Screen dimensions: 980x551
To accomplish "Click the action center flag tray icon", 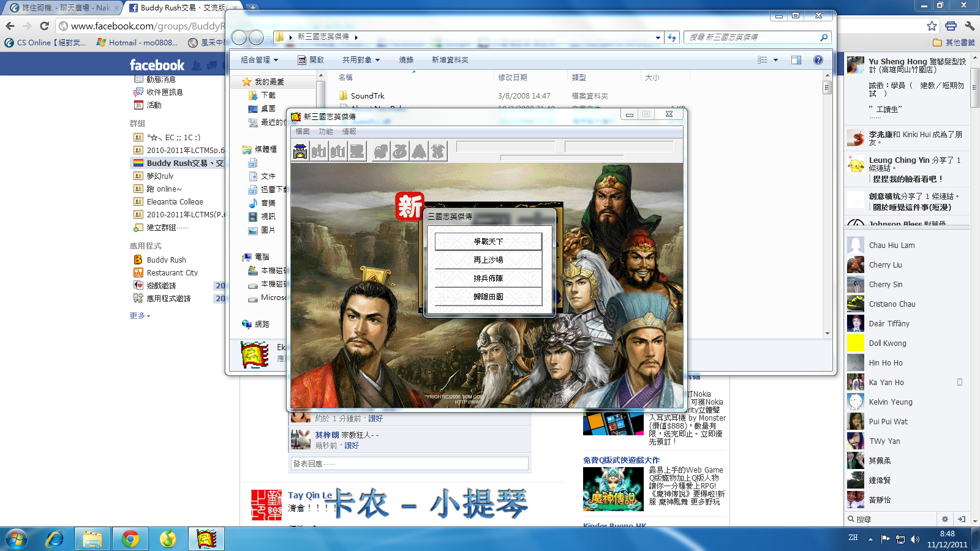I will [x=885, y=539].
